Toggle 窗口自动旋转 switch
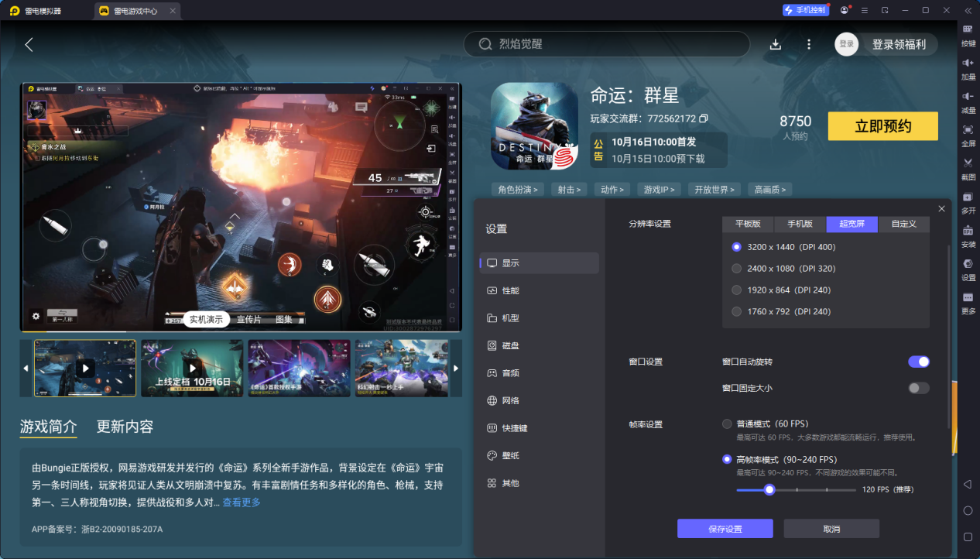Viewport: 980px width, 559px height. (x=919, y=362)
